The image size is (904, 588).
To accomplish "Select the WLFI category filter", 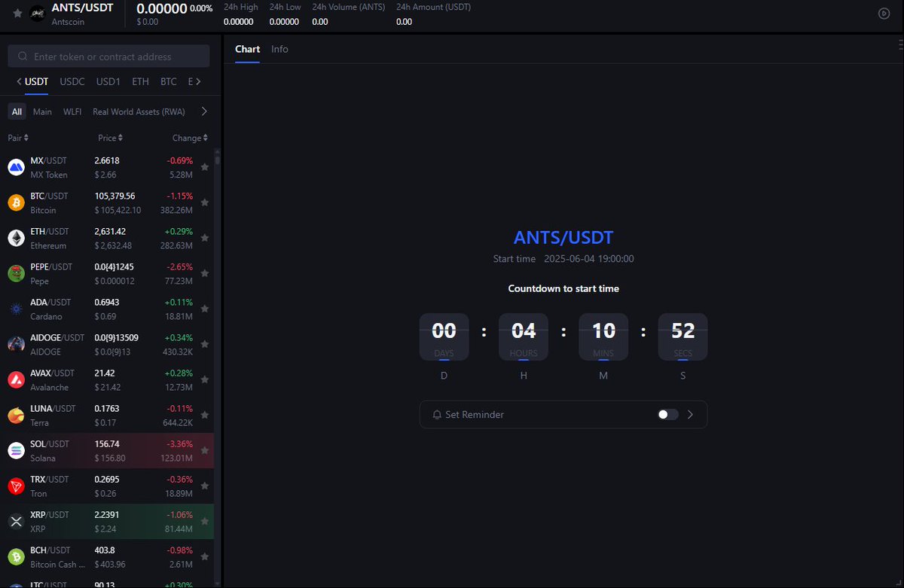I will tap(72, 111).
